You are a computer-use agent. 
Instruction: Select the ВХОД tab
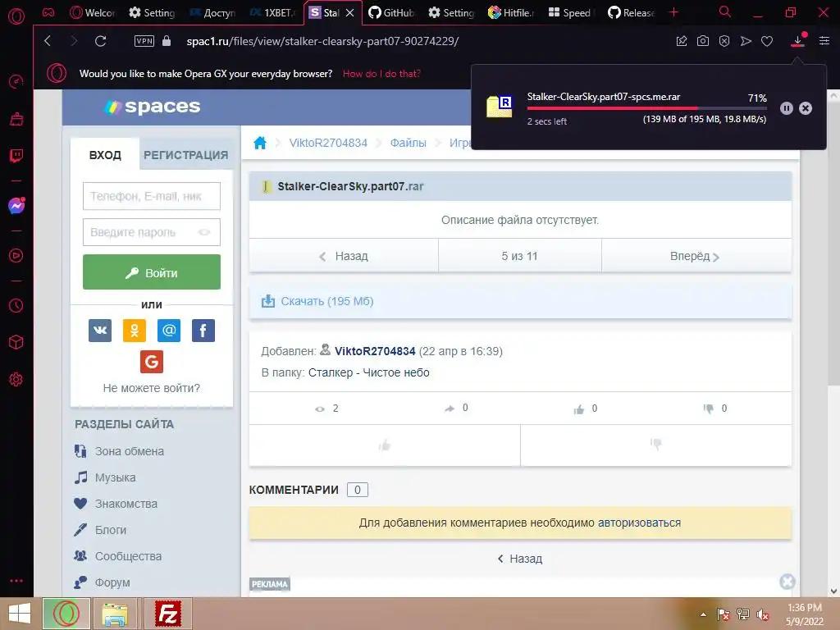(x=105, y=155)
